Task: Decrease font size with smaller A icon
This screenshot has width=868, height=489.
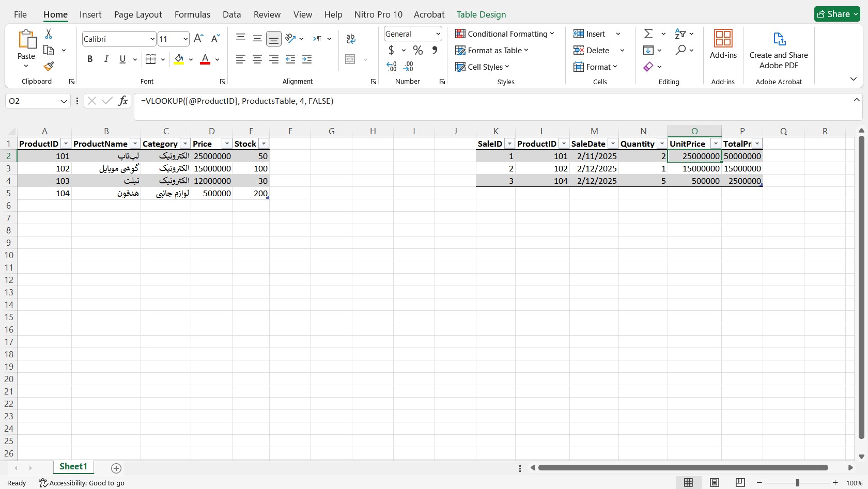Action: point(216,38)
